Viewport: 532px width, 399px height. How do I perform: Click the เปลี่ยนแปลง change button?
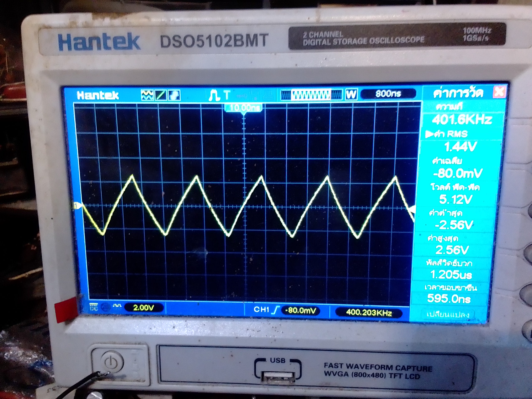point(448,315)
